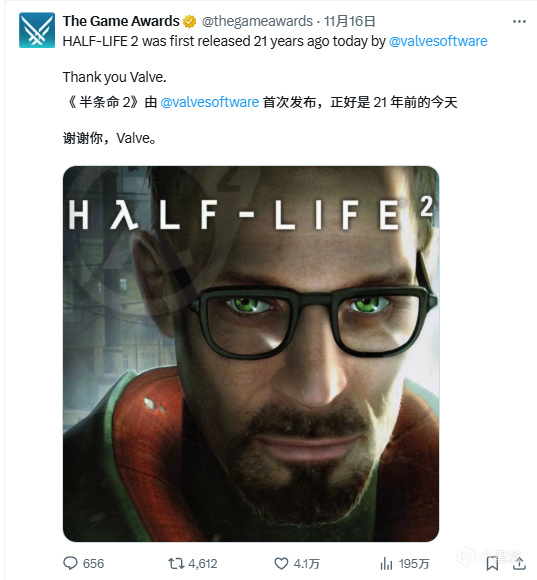Open The Game Awards profile avatar

pos(37,30)
